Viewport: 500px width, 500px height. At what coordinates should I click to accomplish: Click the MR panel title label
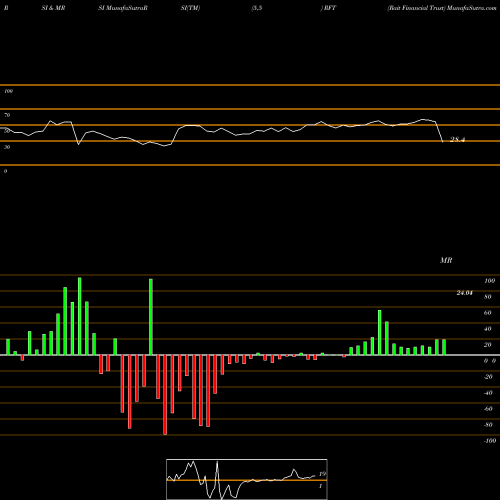(x=446, y=260)
